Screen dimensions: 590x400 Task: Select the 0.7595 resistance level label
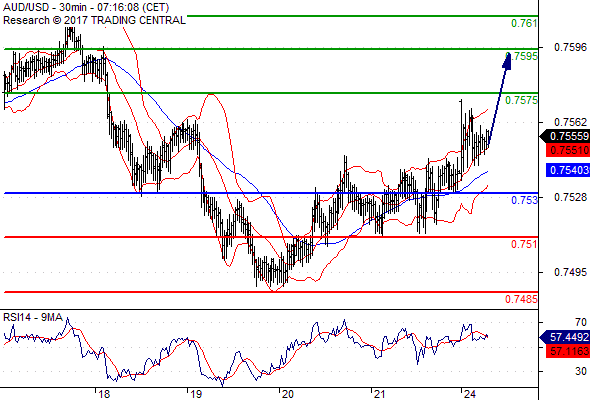pos(522,56)
